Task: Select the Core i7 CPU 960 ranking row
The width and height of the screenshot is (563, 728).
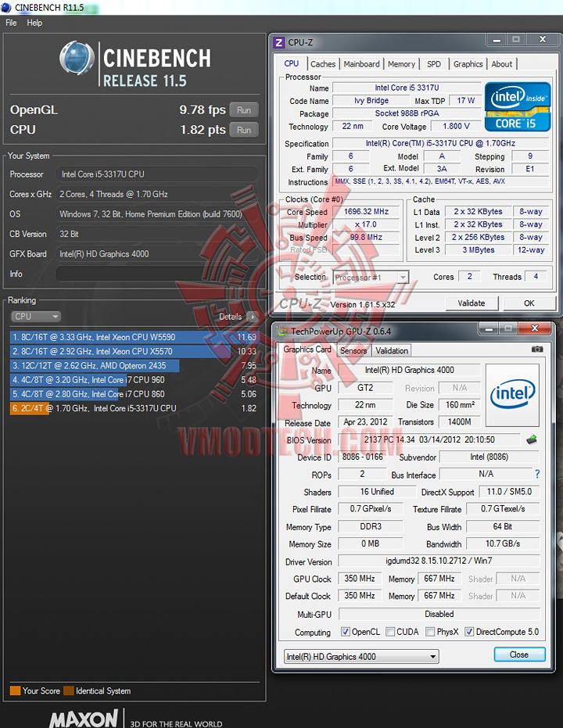Action: point(134,380)
